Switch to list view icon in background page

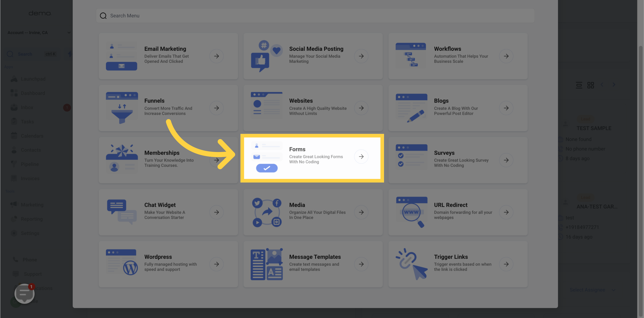[579, 85]
